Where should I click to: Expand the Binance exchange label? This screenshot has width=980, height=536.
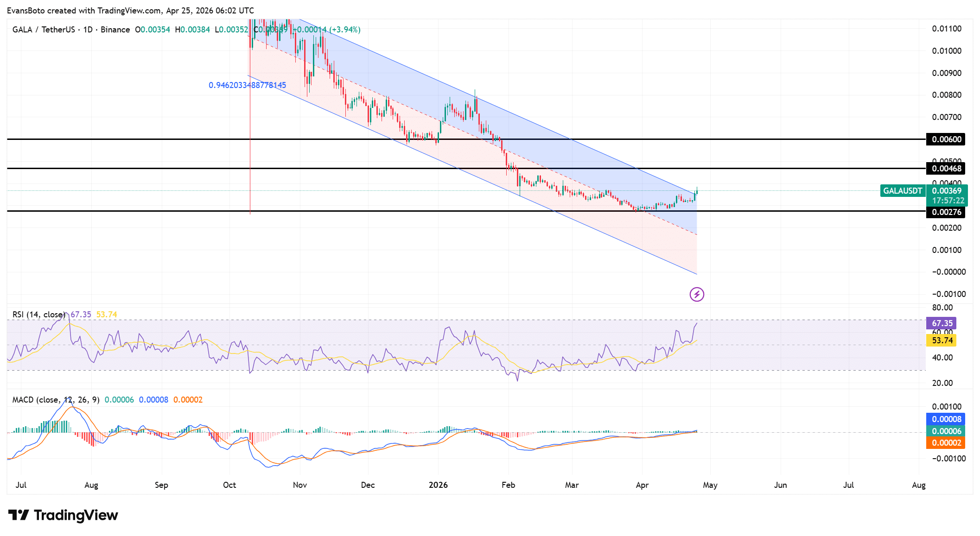point(115,29)
